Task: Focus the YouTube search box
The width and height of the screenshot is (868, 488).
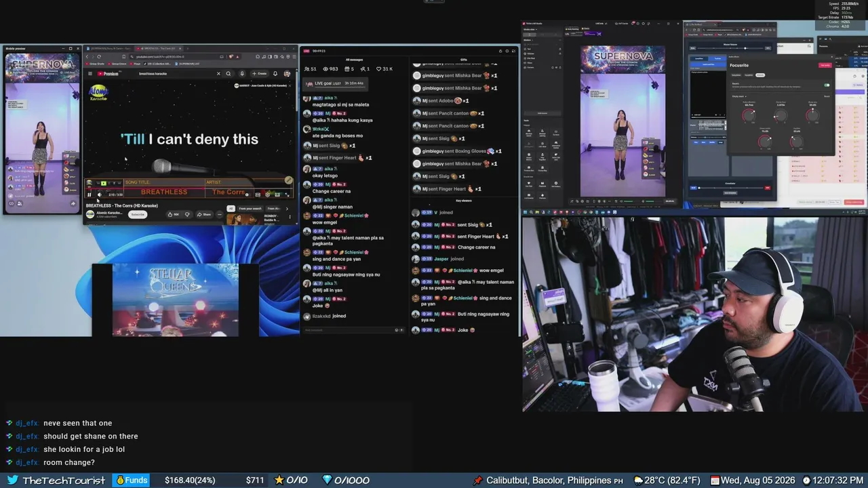Action: click(x=176, y=73)
